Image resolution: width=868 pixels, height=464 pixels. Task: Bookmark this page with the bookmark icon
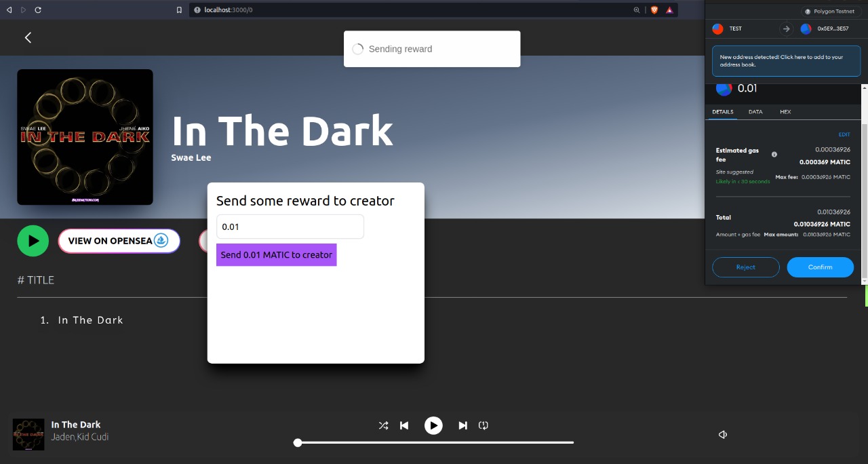tap(179, 10)
